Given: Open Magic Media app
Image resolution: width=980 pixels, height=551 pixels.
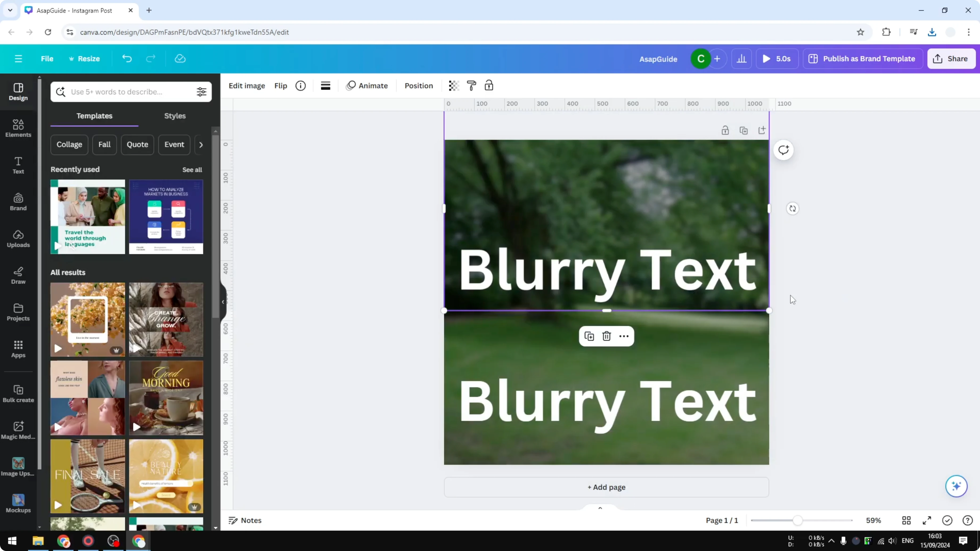Looking at the screenshot, I should coord(18,430).
